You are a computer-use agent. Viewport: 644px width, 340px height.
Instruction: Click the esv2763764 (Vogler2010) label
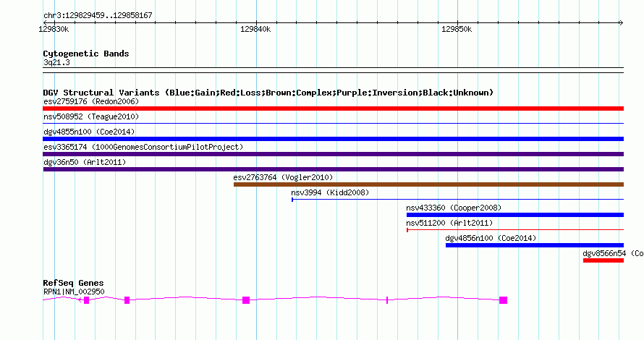click(283, 177)
